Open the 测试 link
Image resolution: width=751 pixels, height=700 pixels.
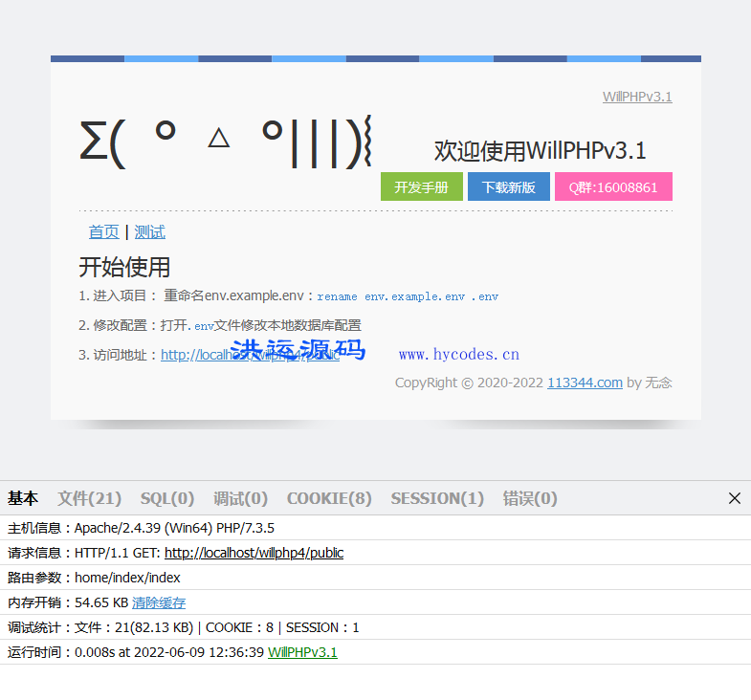coord(150,232)
